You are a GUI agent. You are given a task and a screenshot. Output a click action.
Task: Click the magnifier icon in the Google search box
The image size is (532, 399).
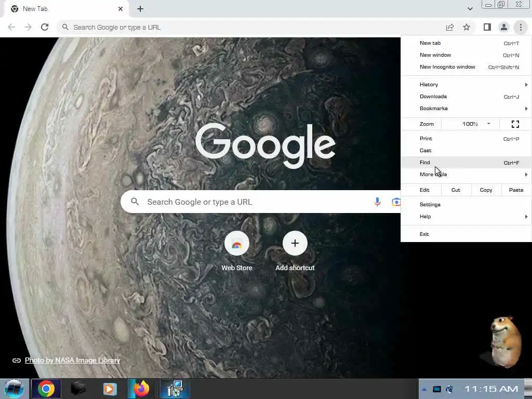[x=135, y=202]
